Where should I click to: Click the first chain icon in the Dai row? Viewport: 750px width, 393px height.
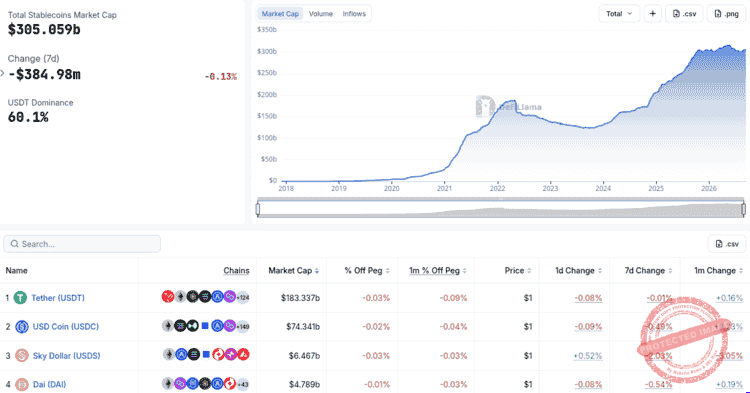167,383
